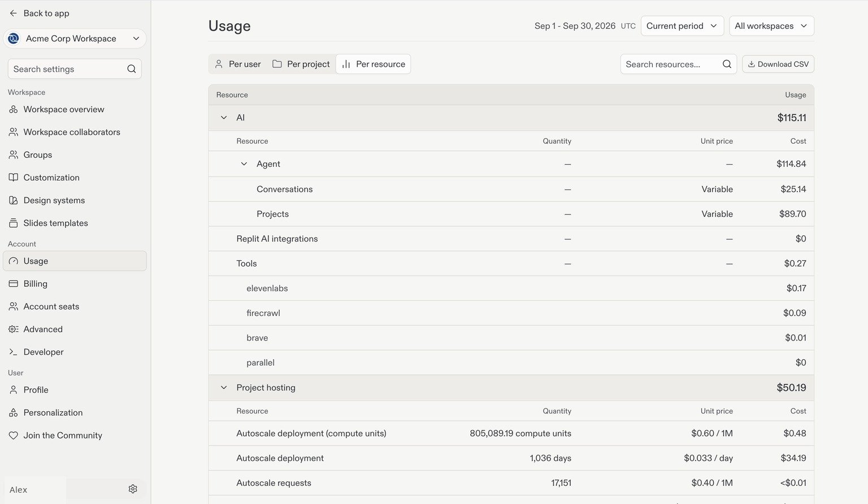This screenshot has height=504, width=868.
Task: Select the Per resource tab
Action: pyautogui.click(x=374, y=64)
